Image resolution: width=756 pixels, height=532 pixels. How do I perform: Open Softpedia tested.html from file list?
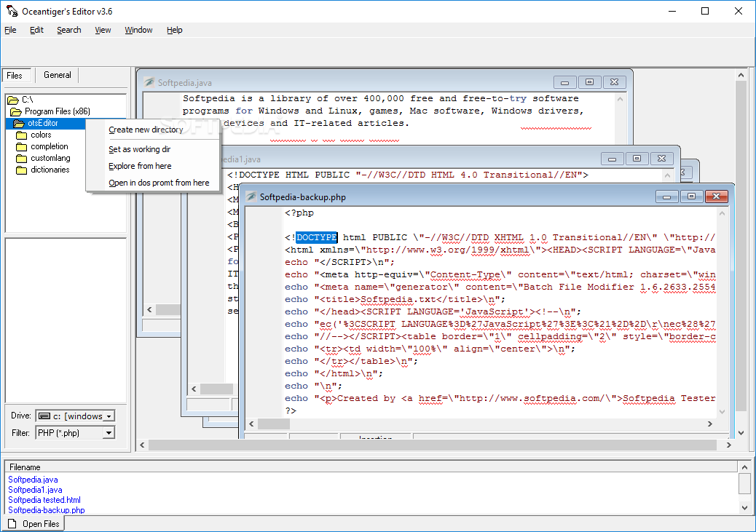[x=44, y=500]
